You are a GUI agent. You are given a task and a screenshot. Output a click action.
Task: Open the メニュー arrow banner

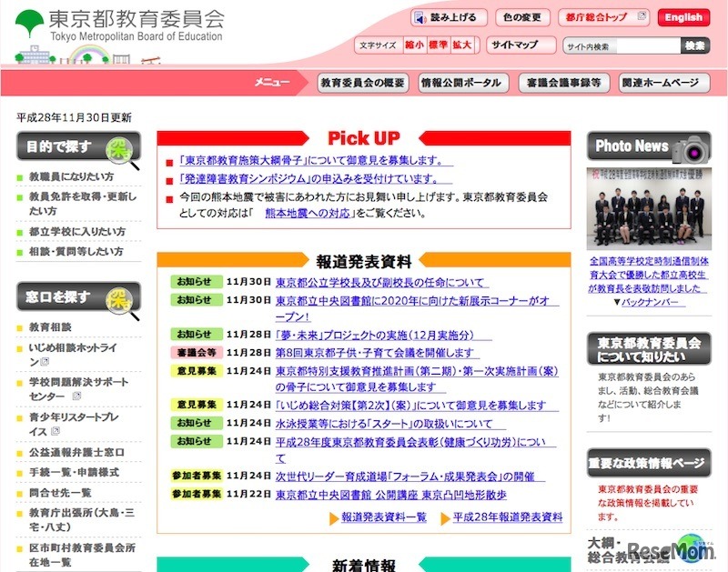click(x=271, y=83)
